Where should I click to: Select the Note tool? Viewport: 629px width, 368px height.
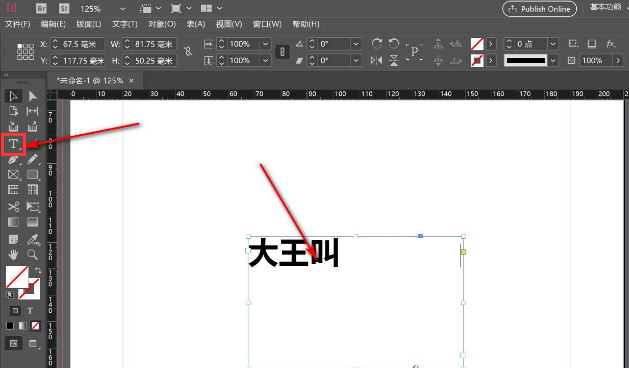click(x=13, y=240)
